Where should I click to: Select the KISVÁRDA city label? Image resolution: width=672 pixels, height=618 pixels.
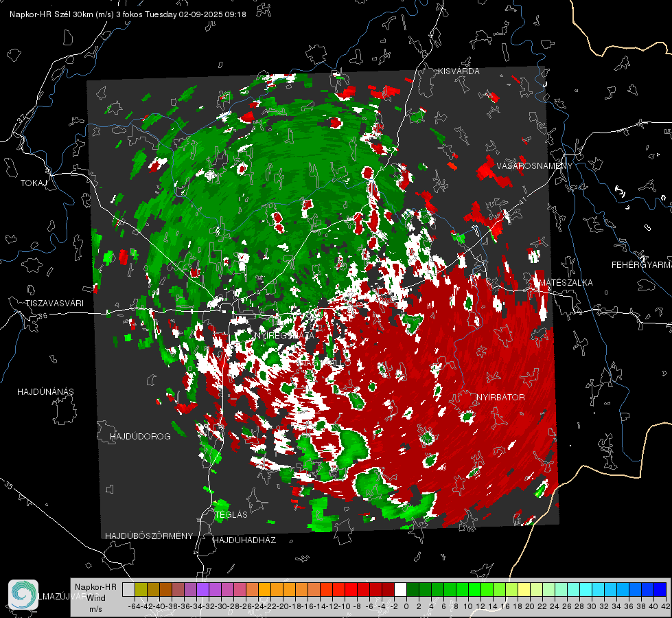point(459,71)
